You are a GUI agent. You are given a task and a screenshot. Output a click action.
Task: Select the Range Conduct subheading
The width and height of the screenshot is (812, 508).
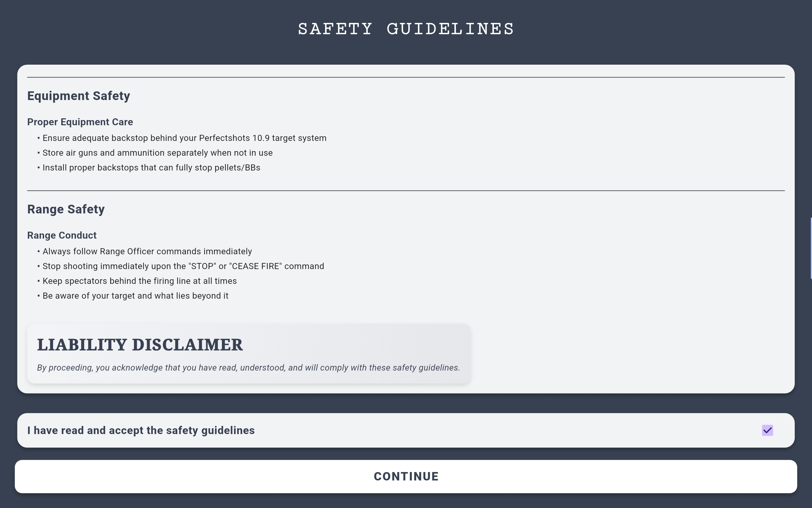point(62,235)
